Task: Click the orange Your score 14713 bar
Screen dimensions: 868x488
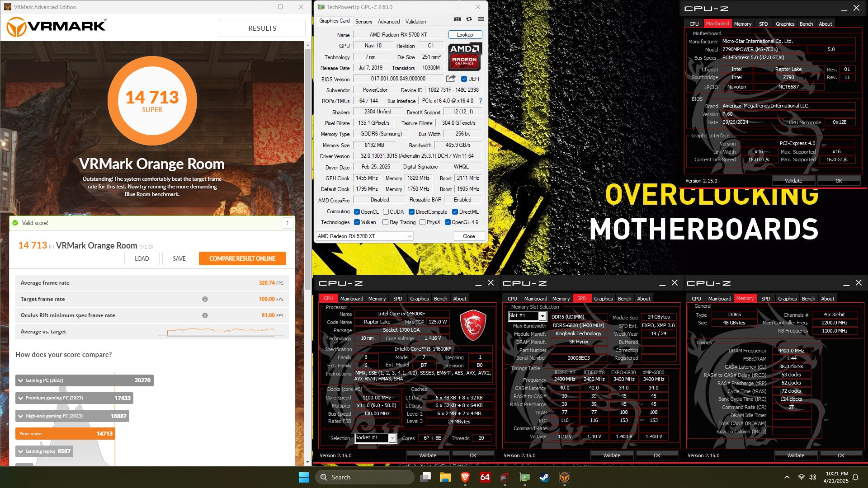Action: click(x=65, y=434)
